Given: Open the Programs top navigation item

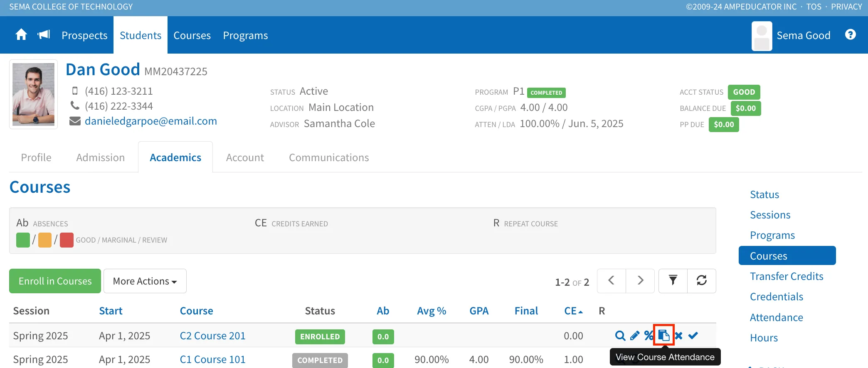Looking at the screenshot, I should 245,35.
